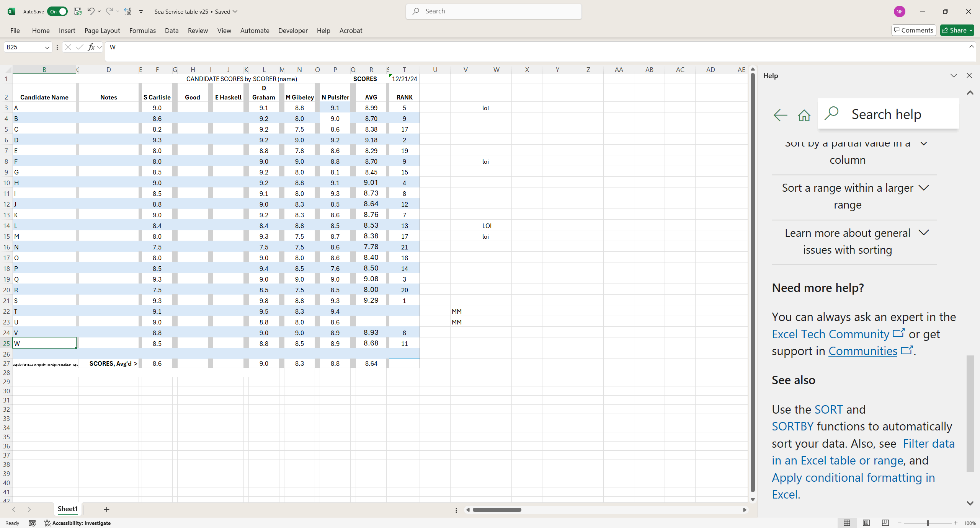The height and width of the screenshot is (528, 980).
Task: Select the Sheet1 tab
Action: (x=68, y=509)
